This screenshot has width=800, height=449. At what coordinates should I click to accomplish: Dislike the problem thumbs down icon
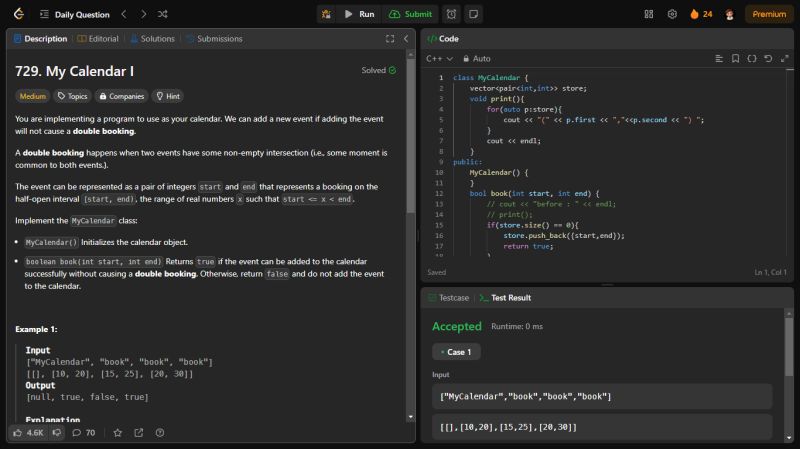(56, 433)
